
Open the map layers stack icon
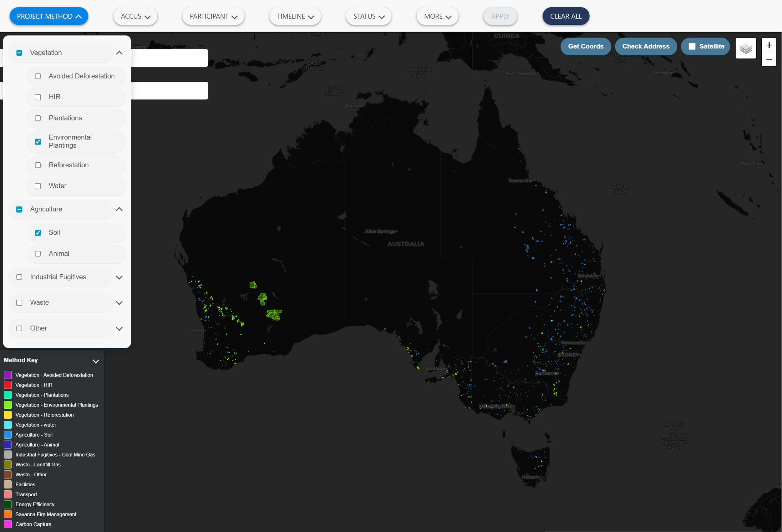[x=746, y=48]
